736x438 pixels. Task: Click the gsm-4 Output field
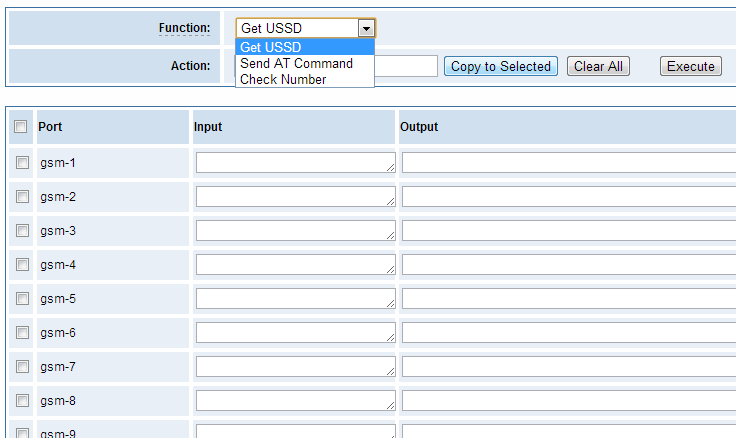[569, 264]
